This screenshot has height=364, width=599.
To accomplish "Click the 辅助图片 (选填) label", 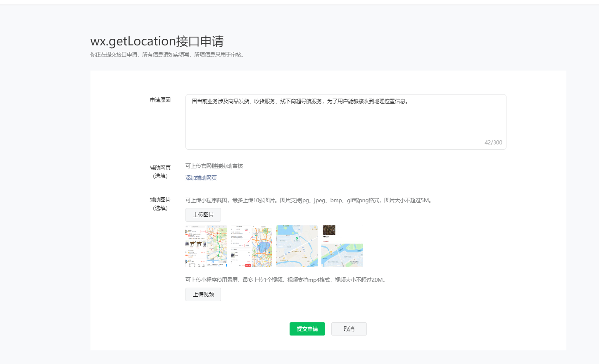I will pyautogui.click(x=160, y=204).
